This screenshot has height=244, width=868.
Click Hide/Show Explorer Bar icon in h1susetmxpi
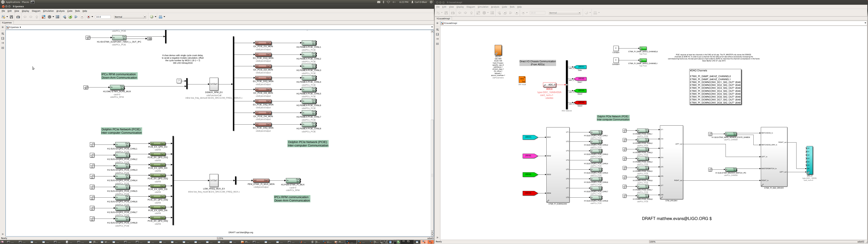(x=437, y=23)
